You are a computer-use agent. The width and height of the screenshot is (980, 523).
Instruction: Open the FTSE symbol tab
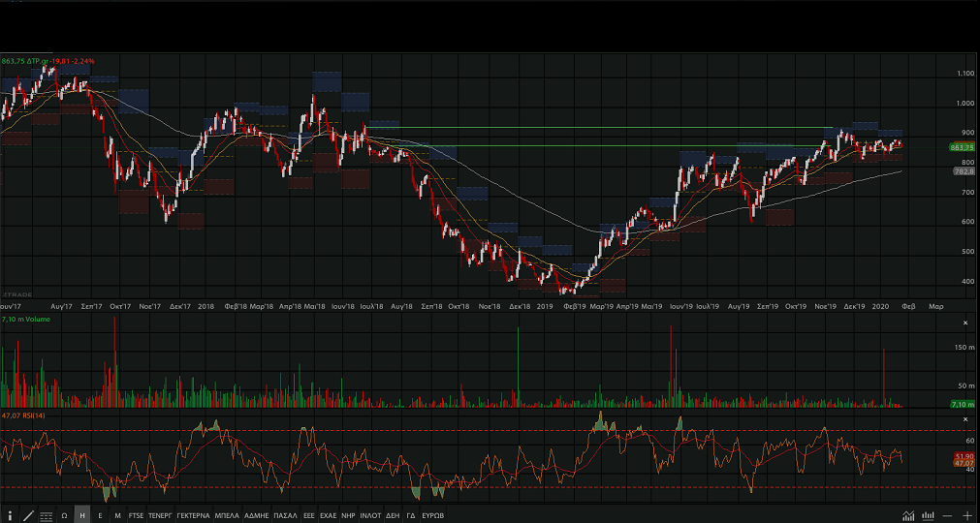[x=136, y=515]
